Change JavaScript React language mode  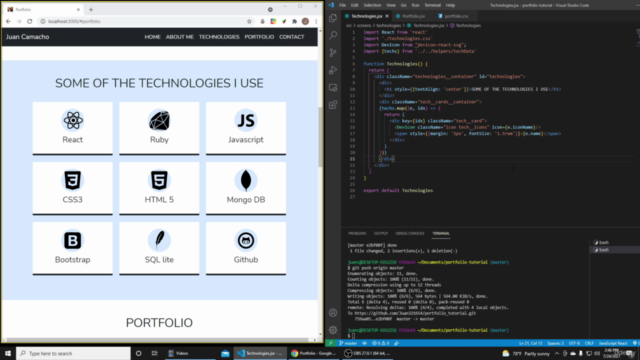pyautogui.click(x=613, y=343)
